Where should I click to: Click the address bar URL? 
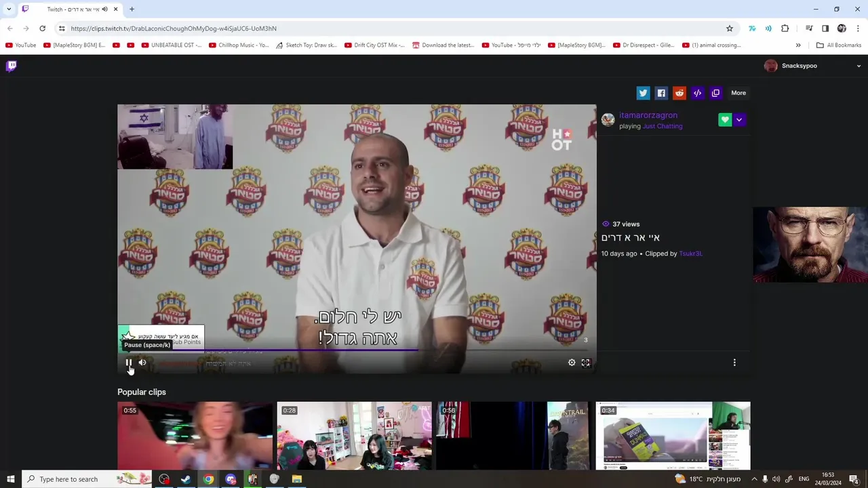pyautogui.click(x=174, y=28)
